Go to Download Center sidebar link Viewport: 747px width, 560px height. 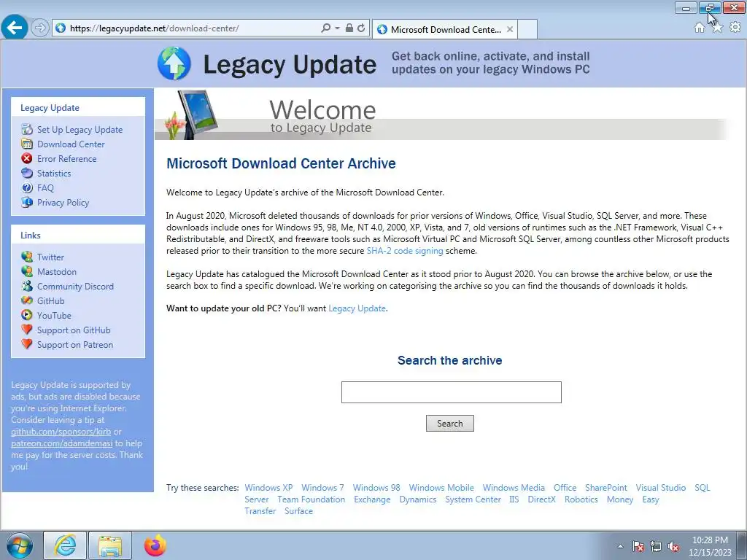(x=71, y=144)
